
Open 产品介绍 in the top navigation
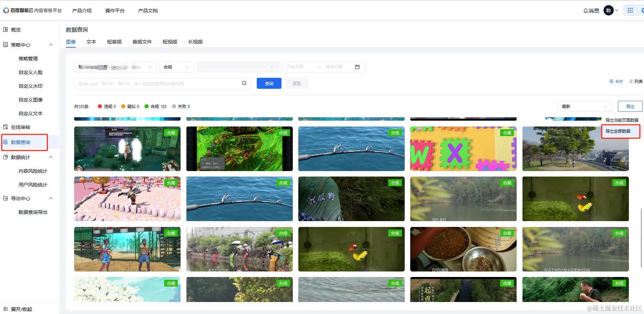[82, 11]
